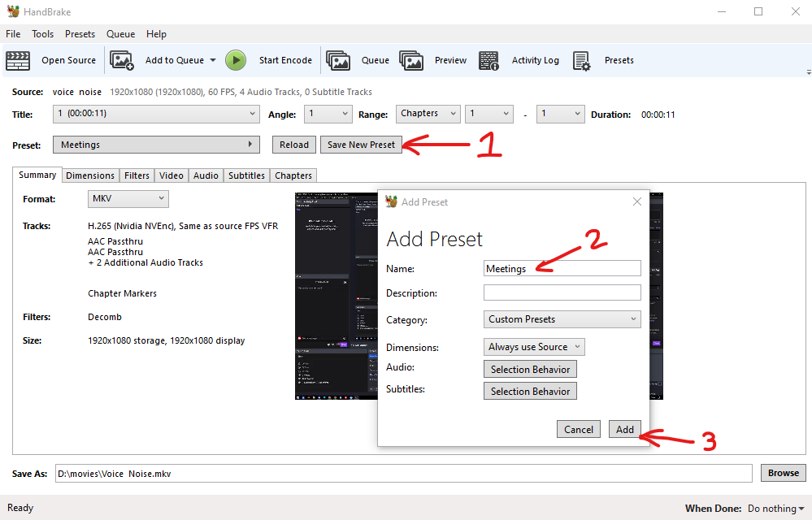Open the Meetings preset selector
This screenshot has width=812, height=520.
pos(156,145)
